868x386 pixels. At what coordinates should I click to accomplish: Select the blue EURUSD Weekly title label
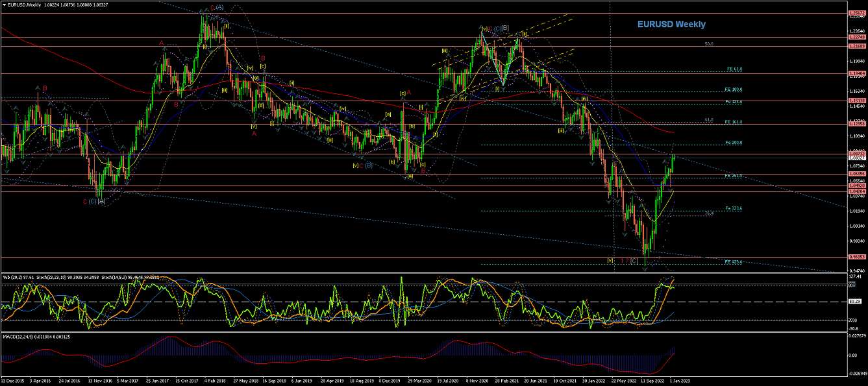[x=671, y=24]
